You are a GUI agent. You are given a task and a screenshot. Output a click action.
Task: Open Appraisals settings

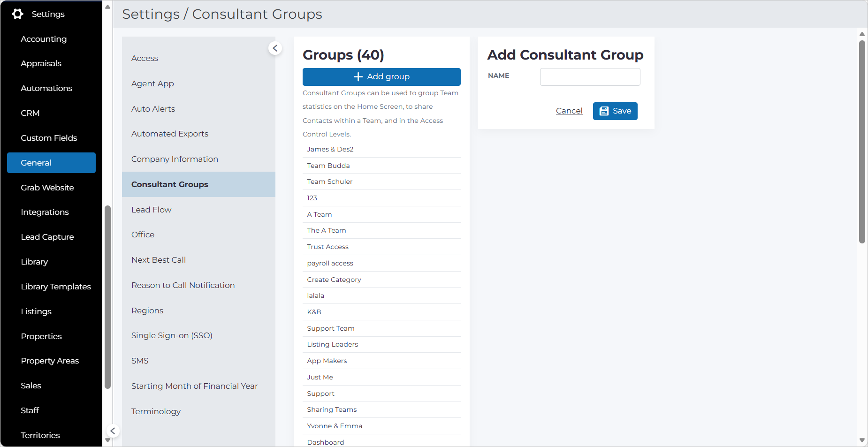[x=41, y=63]
